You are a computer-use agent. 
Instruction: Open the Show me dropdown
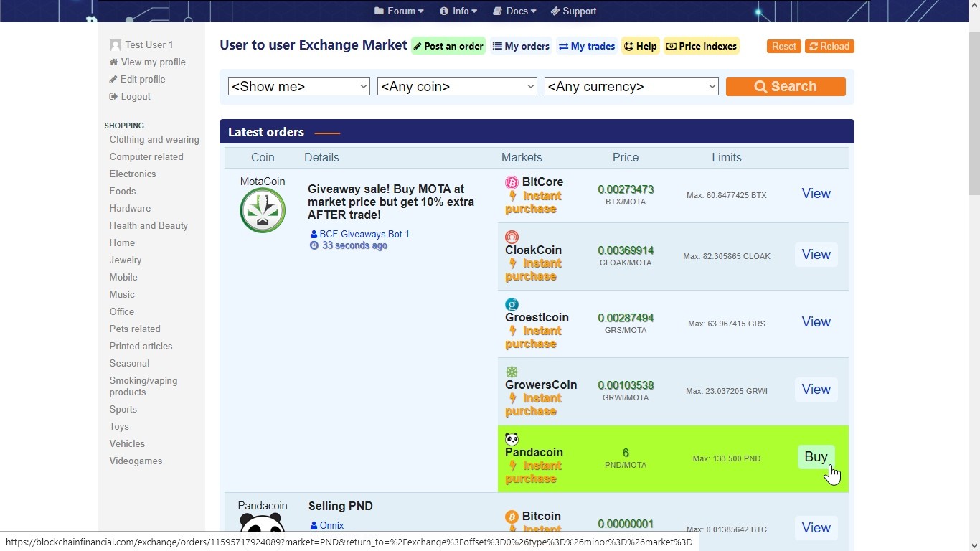click(x=298, y=87)
